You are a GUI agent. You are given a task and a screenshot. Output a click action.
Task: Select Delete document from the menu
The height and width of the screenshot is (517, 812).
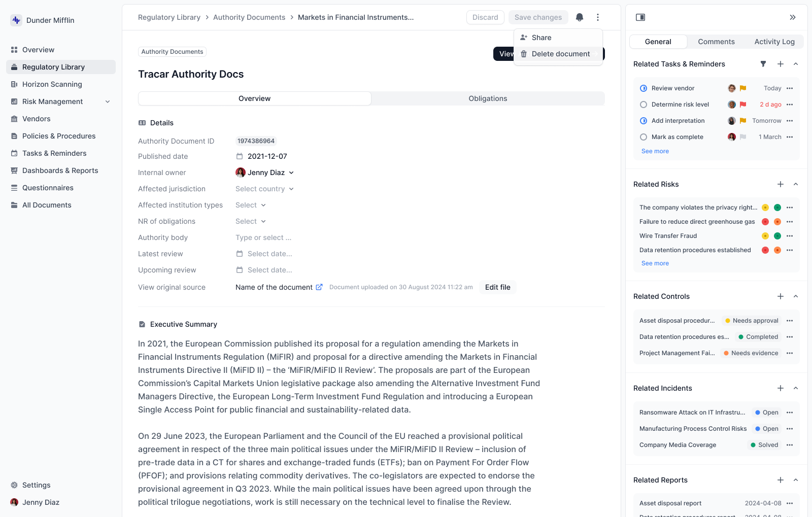(x=560, y=54)
